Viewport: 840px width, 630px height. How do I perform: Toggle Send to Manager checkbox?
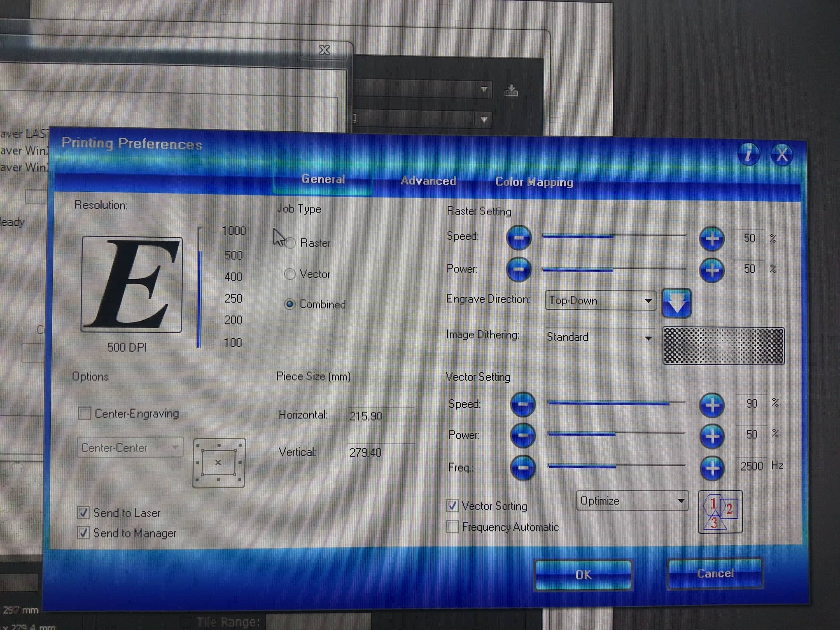pos(84,533)
